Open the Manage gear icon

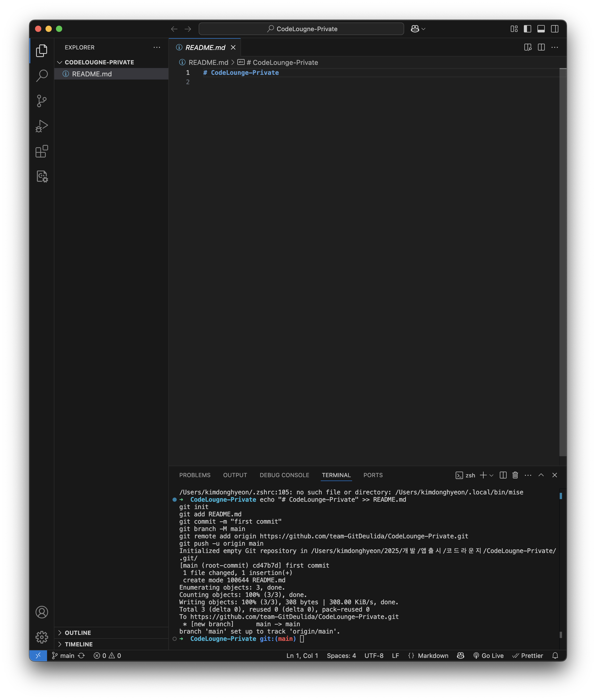coord(42,637)
